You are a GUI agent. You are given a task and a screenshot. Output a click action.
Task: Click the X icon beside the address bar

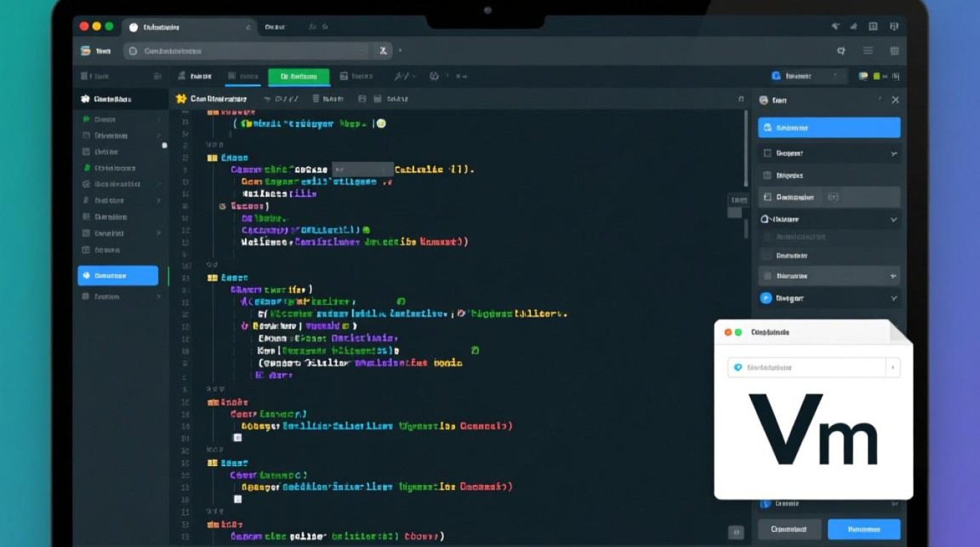pyautogui.click(x=383, y=51)
